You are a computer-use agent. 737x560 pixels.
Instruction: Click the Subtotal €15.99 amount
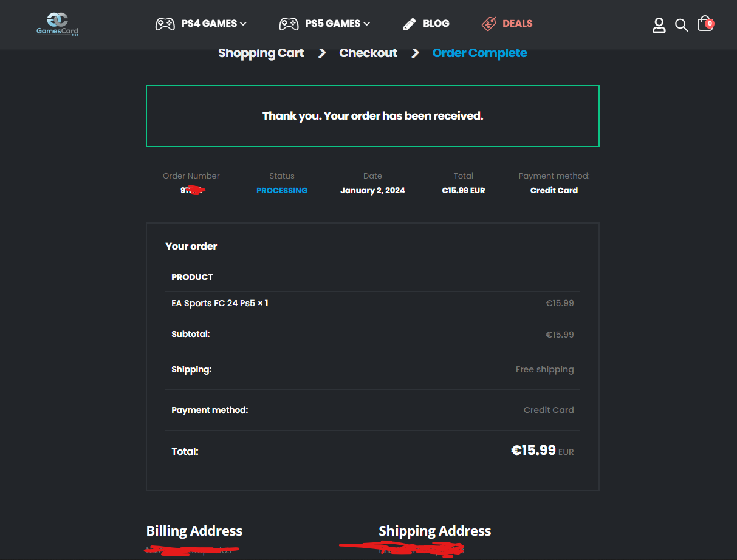point(560,335)
